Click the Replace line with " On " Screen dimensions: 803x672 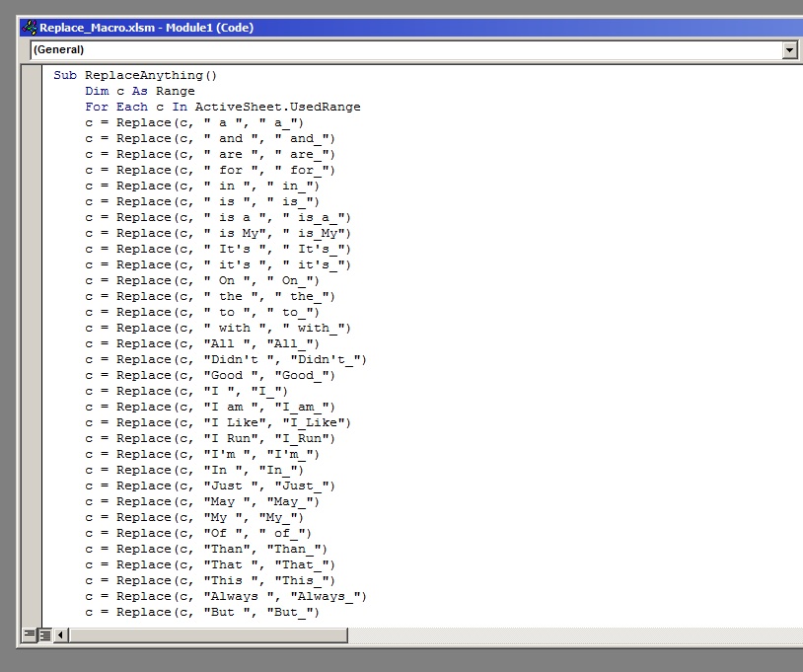tap(202, 280)
